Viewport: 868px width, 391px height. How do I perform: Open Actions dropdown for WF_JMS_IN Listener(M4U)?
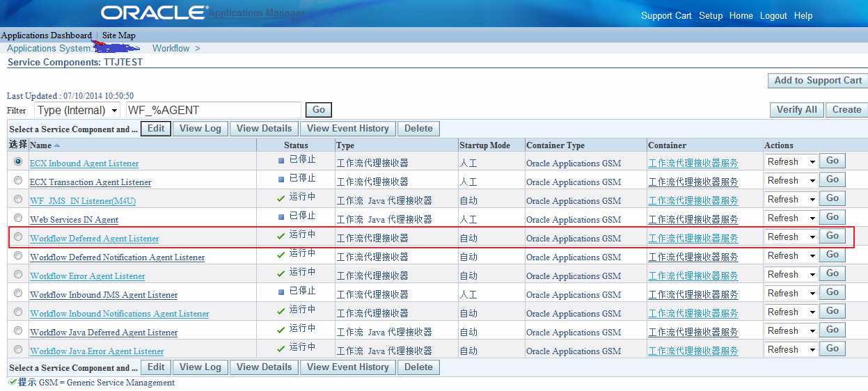791,199
